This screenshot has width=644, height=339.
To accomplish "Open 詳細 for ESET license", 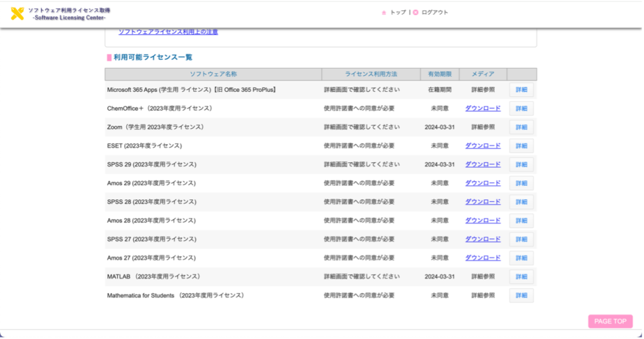I will (521, 146).
